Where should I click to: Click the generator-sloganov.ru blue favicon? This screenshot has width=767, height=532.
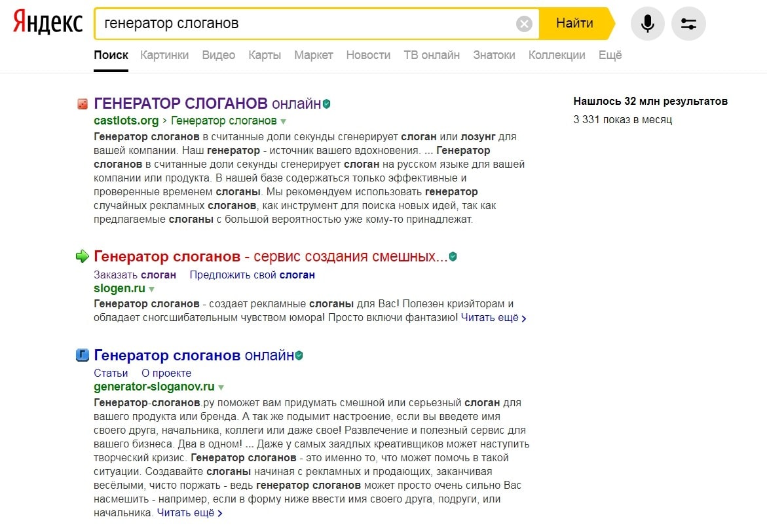click(x=82, y=355)
